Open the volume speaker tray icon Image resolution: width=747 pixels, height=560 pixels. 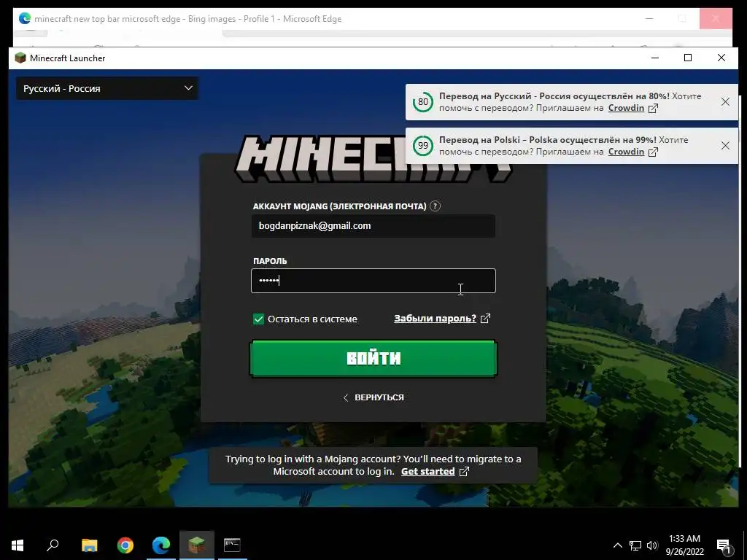(652, 545)
